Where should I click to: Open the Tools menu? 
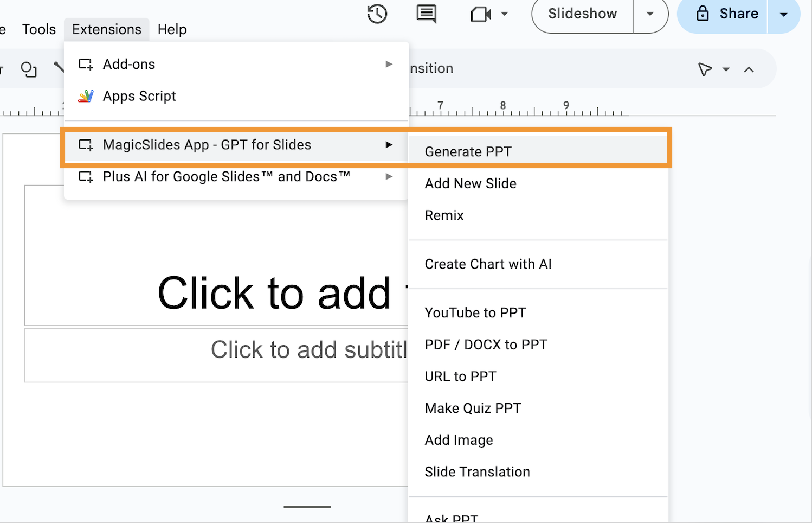click(x=39, y=29)
